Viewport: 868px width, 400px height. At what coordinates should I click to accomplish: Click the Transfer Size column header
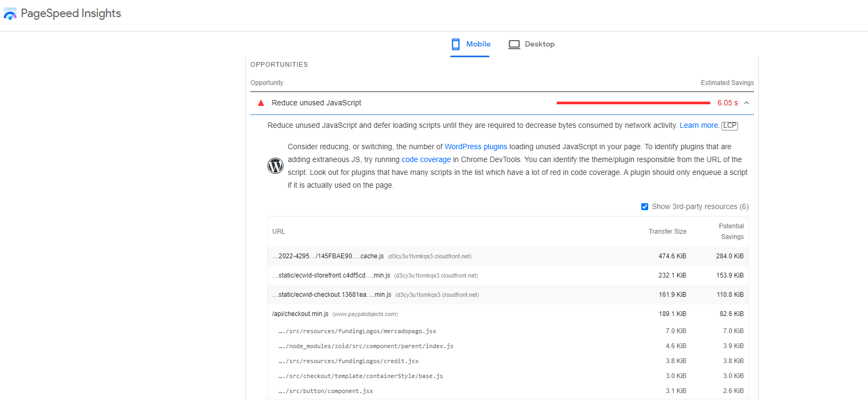pyautogui.click(x=667, y=232)
